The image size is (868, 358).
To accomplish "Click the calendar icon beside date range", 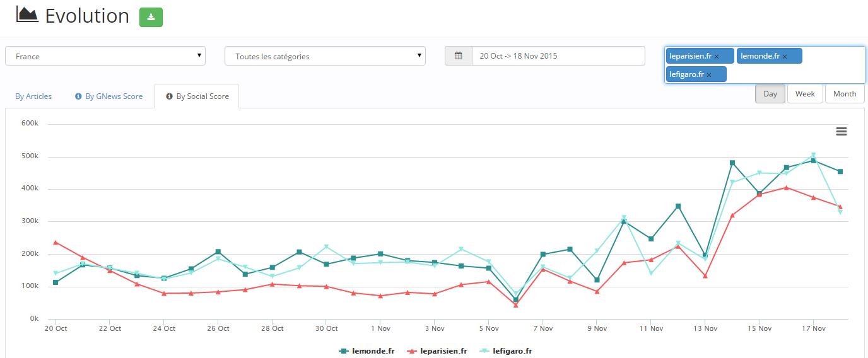I will tap(459, 56).
